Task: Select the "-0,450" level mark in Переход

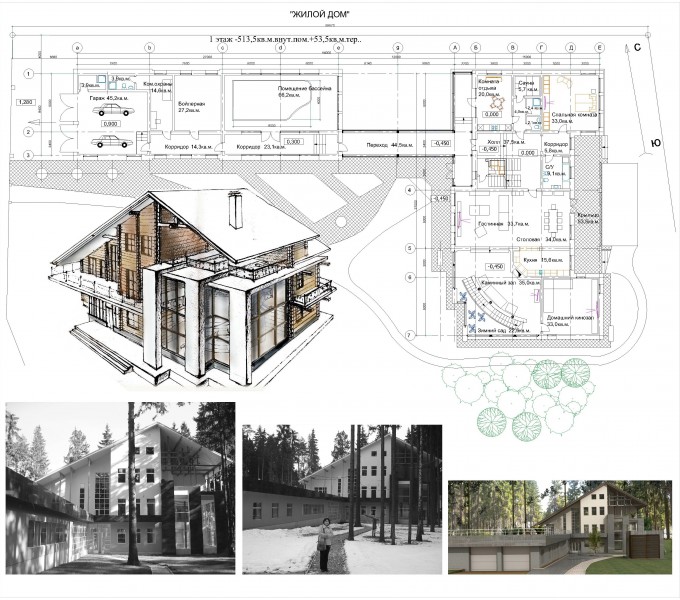Action: point(441,143)
